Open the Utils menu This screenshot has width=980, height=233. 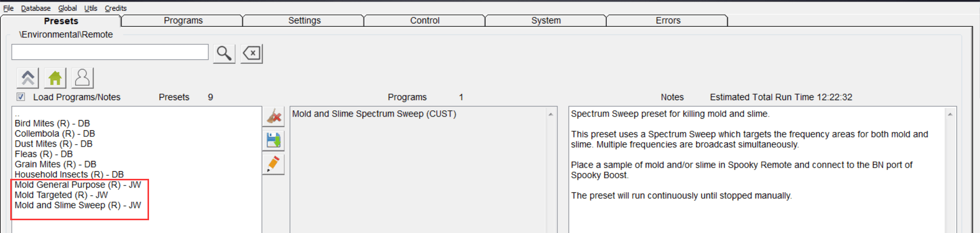pyautogui.click(x=90, y=8)
